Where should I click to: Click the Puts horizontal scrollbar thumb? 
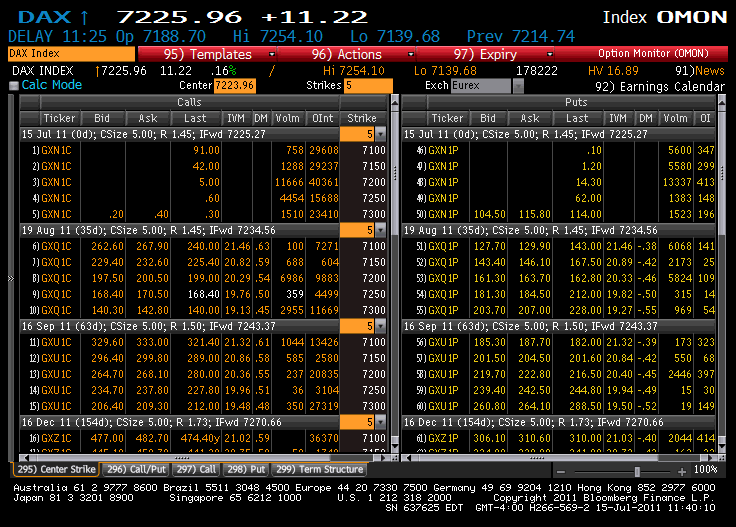coord(537,458)
